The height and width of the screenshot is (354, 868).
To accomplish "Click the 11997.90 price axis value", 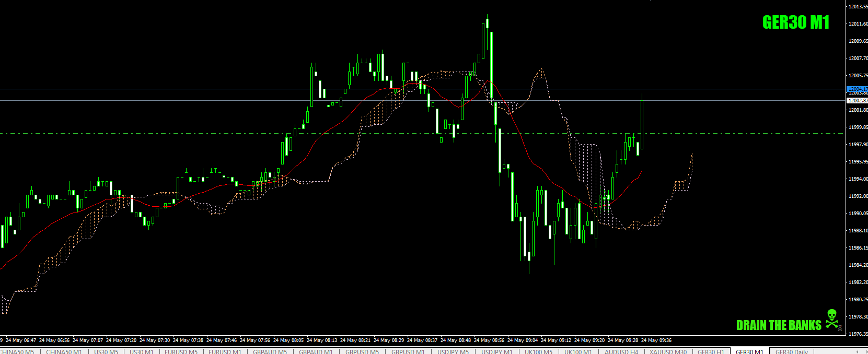I will tap(858, 144).
